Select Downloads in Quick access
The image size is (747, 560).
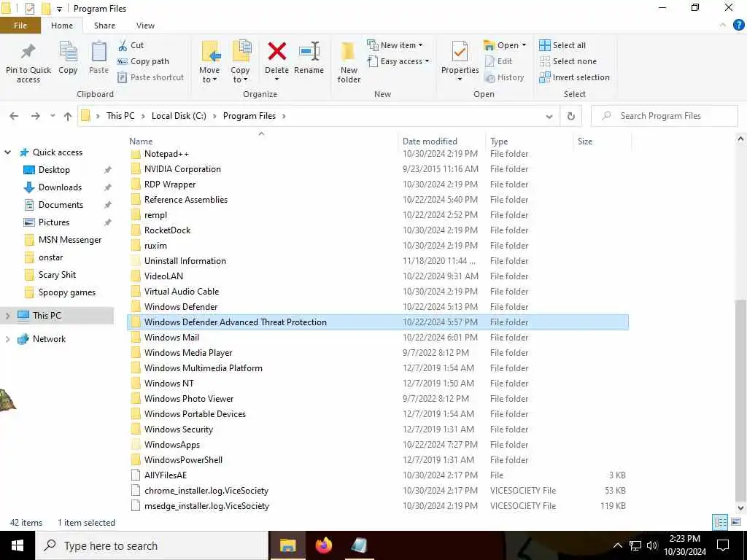(60, 187)
